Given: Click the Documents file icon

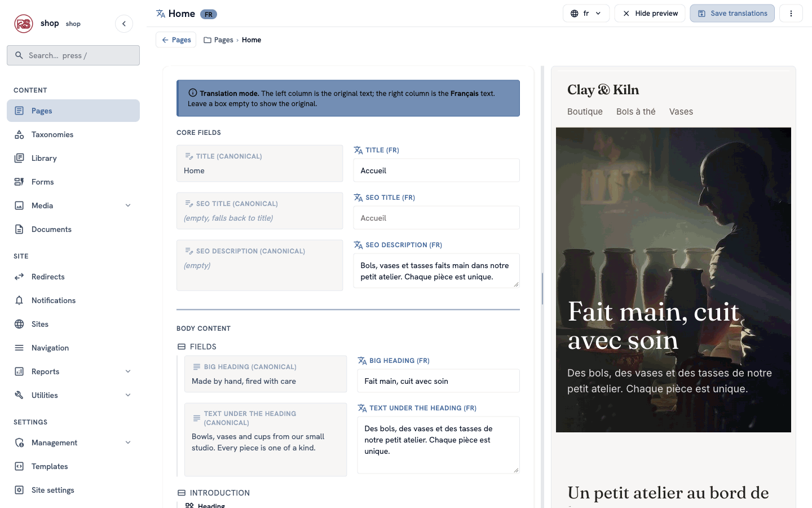Looking at the screenshot, I should point(19,229).
